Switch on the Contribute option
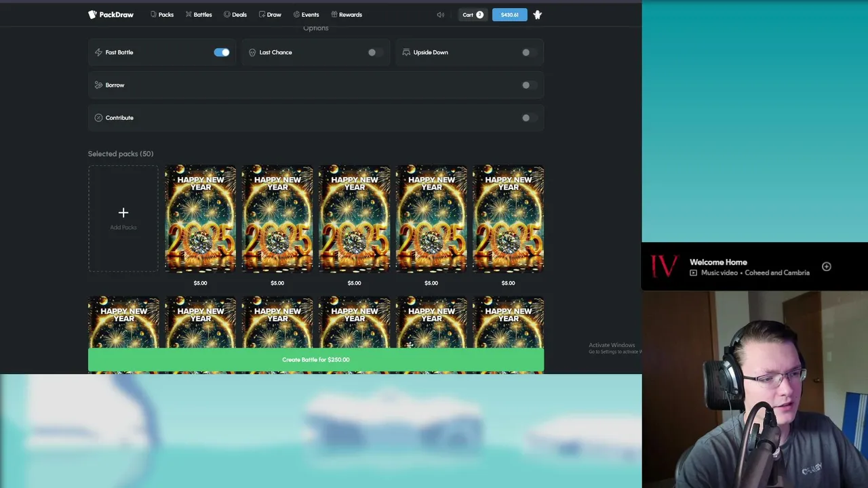The height and width of the screenshot is (488, 868). (530, 118)
